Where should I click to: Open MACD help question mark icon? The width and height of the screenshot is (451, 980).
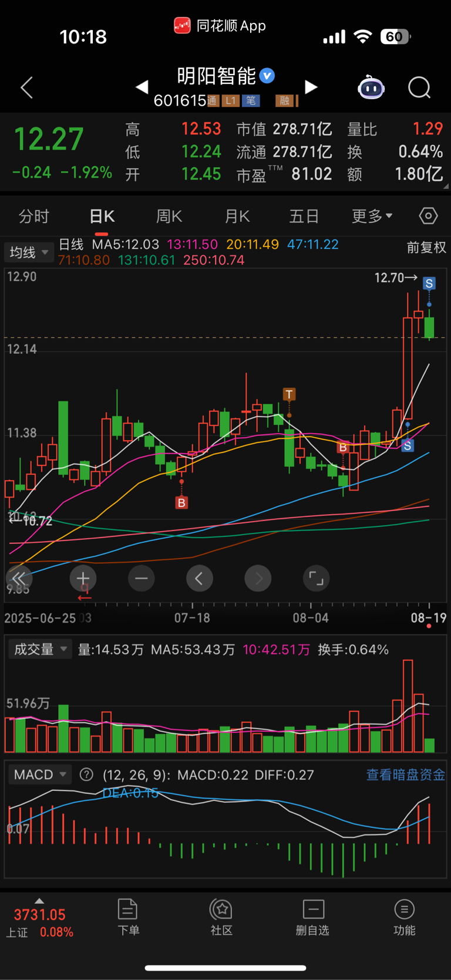coord(86,775)
